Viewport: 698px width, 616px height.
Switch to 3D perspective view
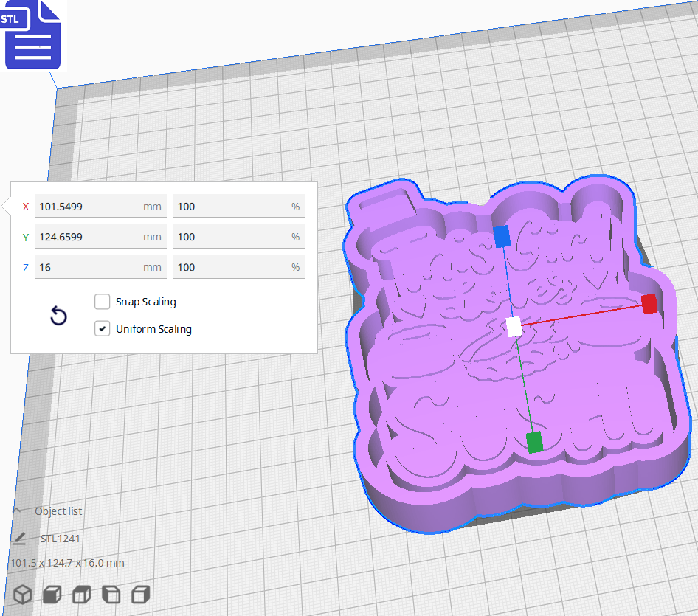click(x=22, y=594)
